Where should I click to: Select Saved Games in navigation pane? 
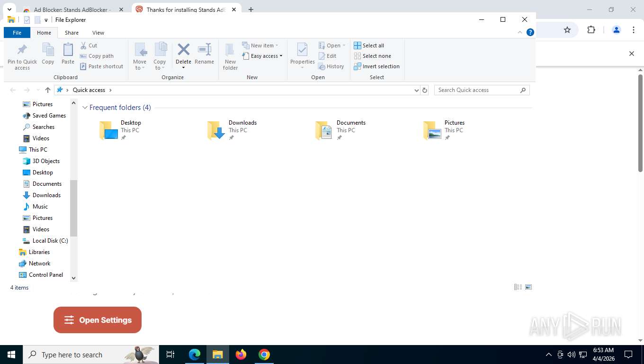49,116
